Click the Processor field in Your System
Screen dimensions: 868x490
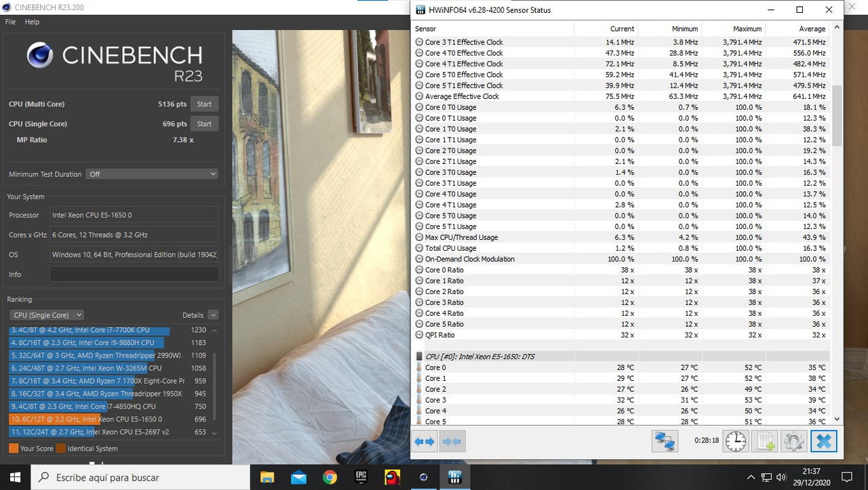point(134,215)
